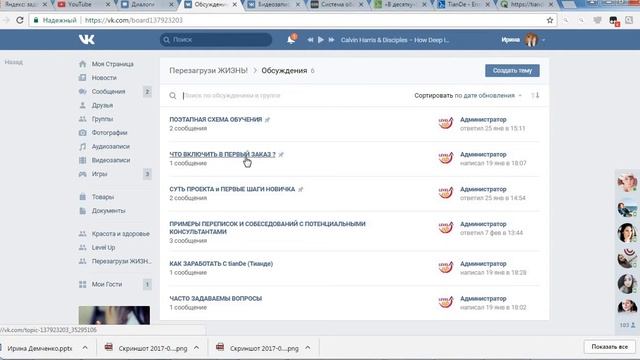Expand Ирина Демченко.pptx download menu arrow
Image resolution: width=640 pixels, height=360 pixels.
(x=85, y=348)
